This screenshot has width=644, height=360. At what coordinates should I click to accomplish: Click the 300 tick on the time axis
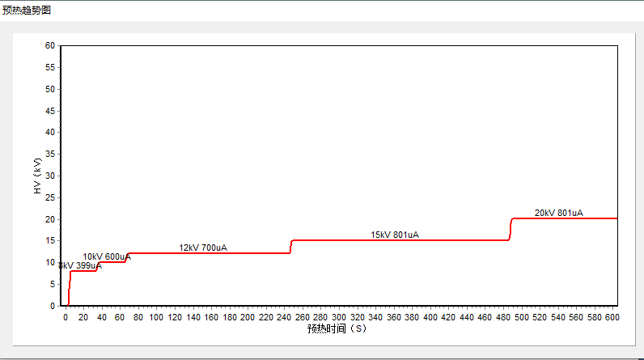[338, 317]
